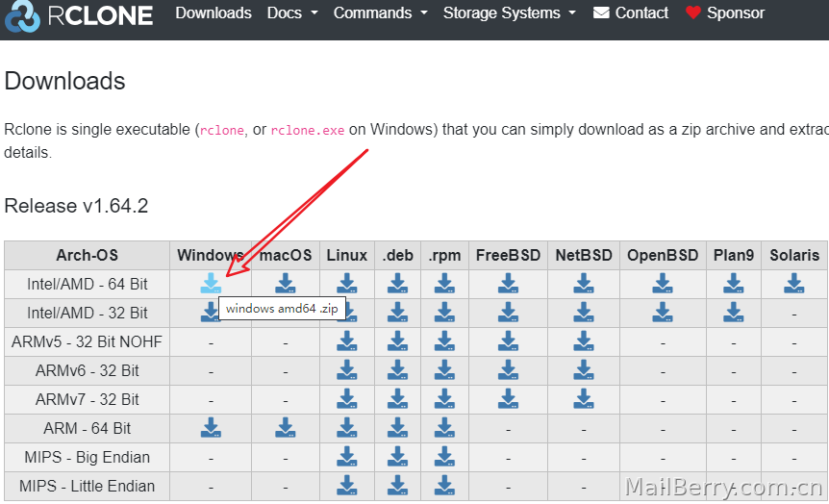The height and width of the screenshot is (504, 829).
Task: Select the ARMv5 - 32 Bit NOHF label
Action: click(88, 342)
